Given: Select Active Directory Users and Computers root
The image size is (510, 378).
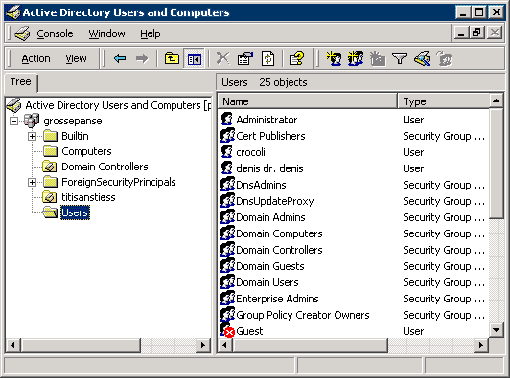Looking at the screenshot, I should click(118, 105).
